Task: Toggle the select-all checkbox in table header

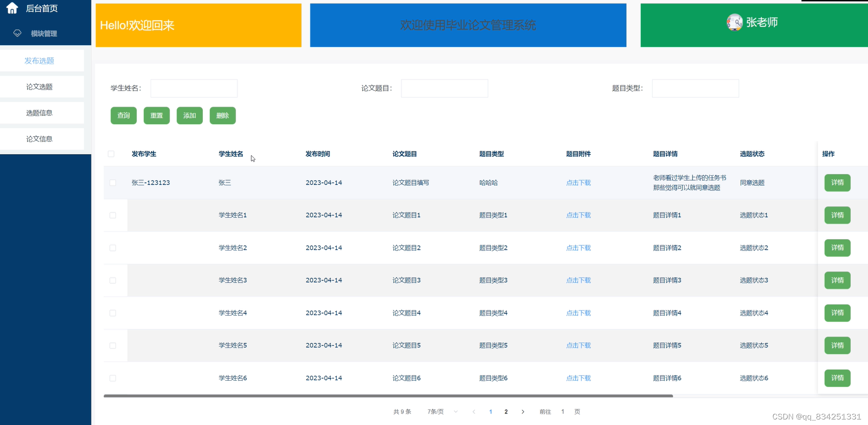Action: [111, 154]
